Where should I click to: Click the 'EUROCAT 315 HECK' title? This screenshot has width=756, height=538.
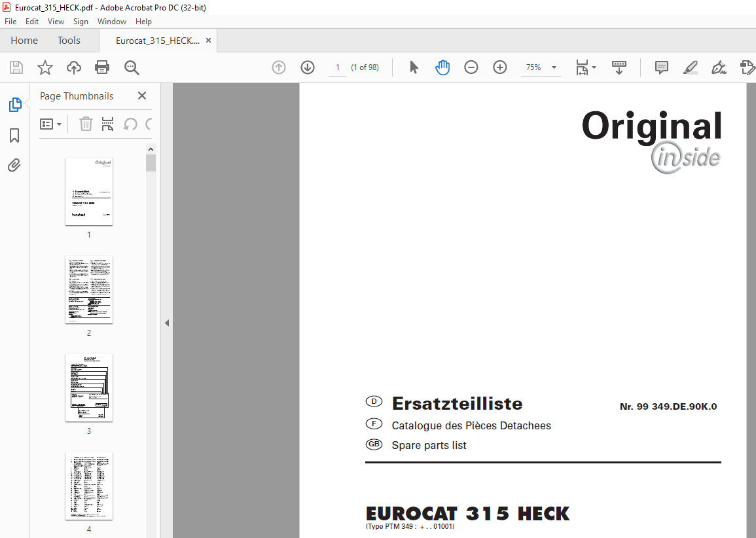coord(468,513)
